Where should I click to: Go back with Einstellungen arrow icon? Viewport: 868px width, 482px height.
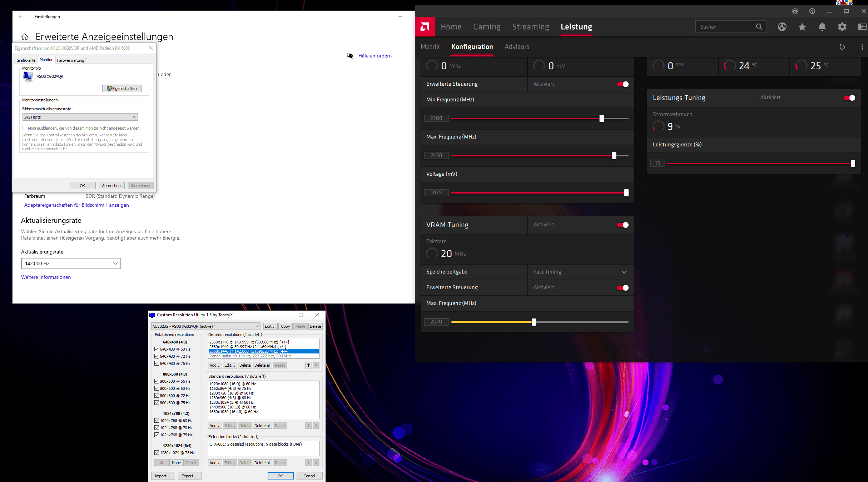[x=21, y=16]
